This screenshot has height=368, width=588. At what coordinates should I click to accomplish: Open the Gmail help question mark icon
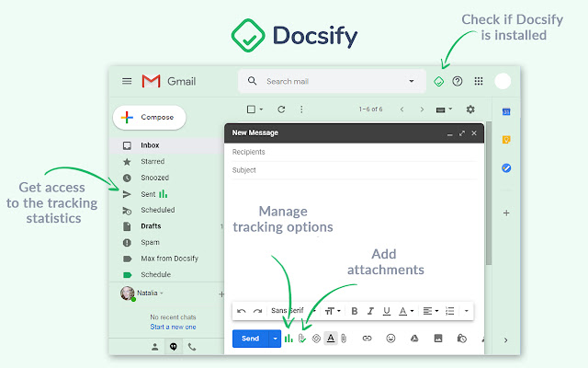458,81
